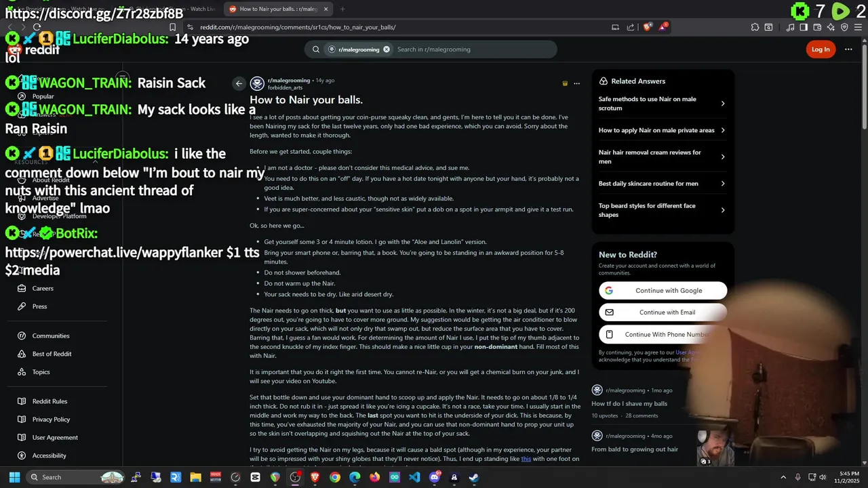Open Topics in the Reddit sidebar
Viewport: 868px width, 488px height.
[41, 372]
